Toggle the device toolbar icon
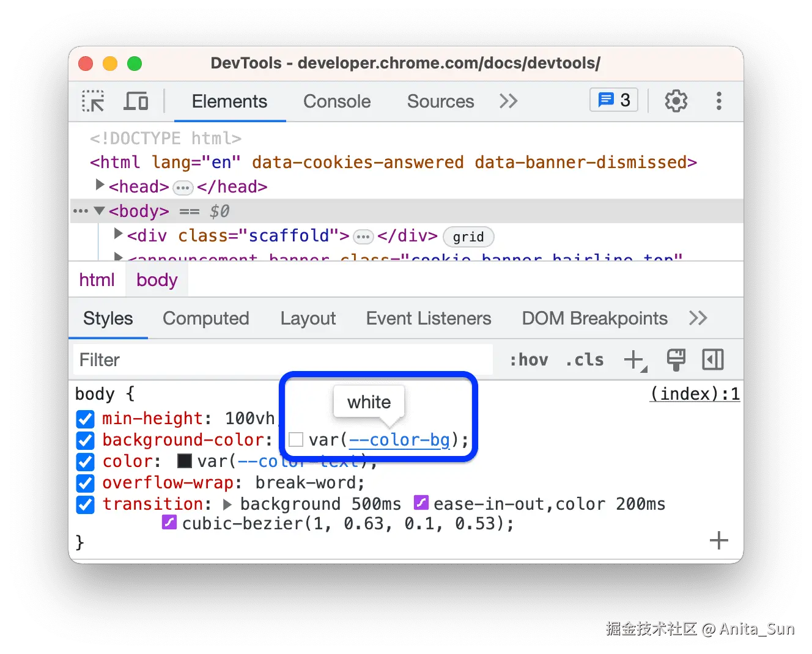 (136, 101)
